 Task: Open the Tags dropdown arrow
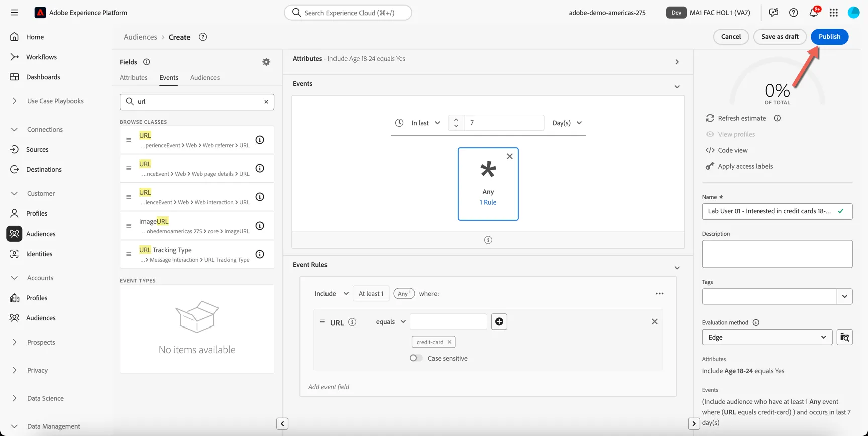[x=845, y=296]
